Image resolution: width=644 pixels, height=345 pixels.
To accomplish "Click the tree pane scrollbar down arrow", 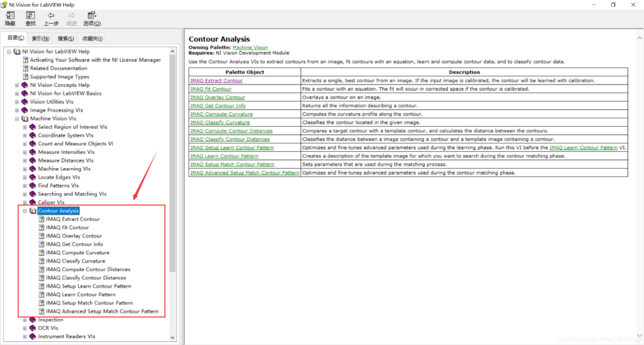I will pos(172,338).
